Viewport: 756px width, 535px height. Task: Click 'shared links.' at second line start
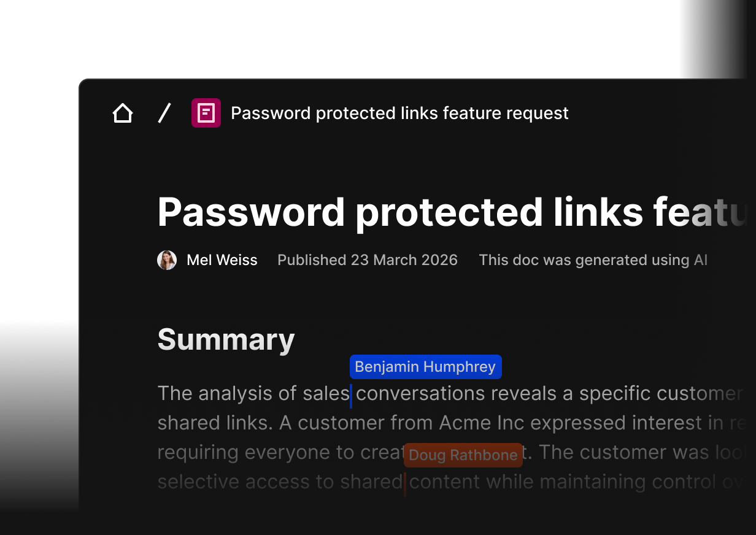[215, 423]
